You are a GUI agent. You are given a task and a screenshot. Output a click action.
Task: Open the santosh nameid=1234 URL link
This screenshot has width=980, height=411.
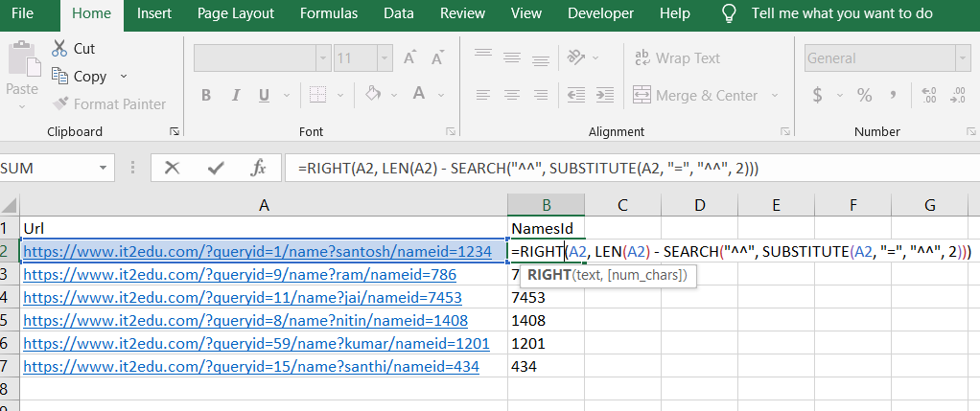[259, 251]
